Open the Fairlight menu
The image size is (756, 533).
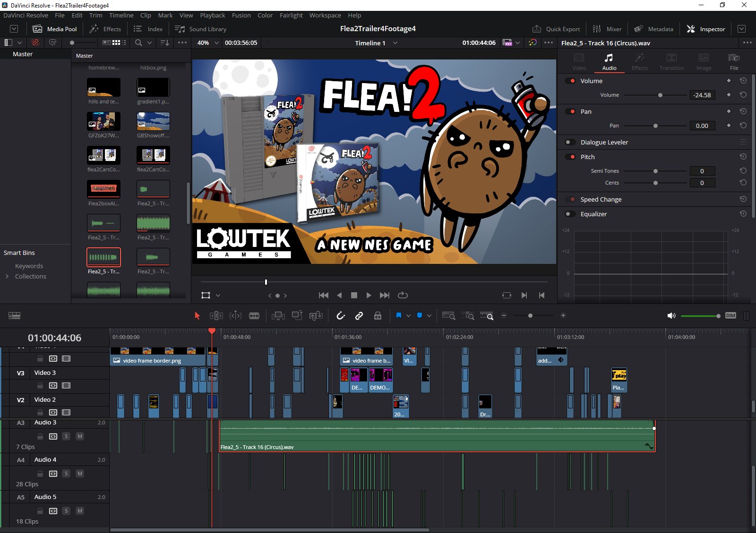pos(291,15)
